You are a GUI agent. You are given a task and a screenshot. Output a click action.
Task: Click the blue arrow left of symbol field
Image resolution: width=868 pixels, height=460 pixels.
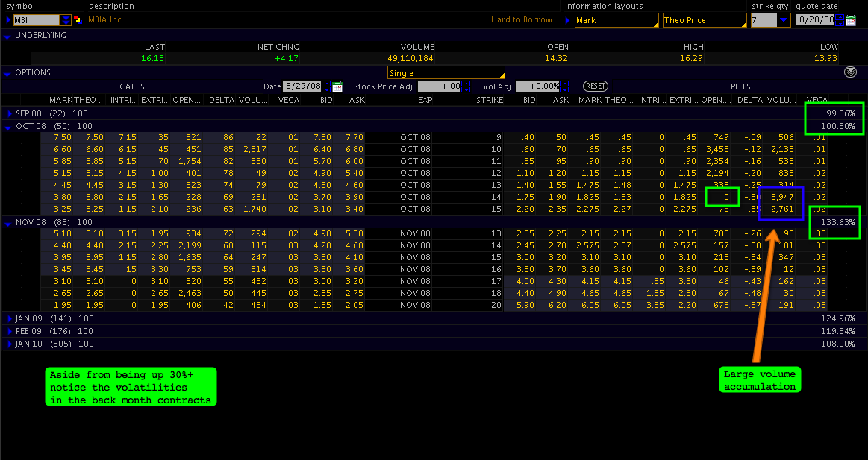pos(8,20)
